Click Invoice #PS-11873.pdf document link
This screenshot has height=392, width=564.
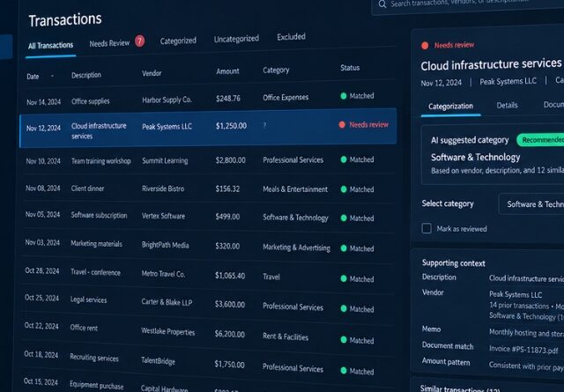[x=523, y=349]
